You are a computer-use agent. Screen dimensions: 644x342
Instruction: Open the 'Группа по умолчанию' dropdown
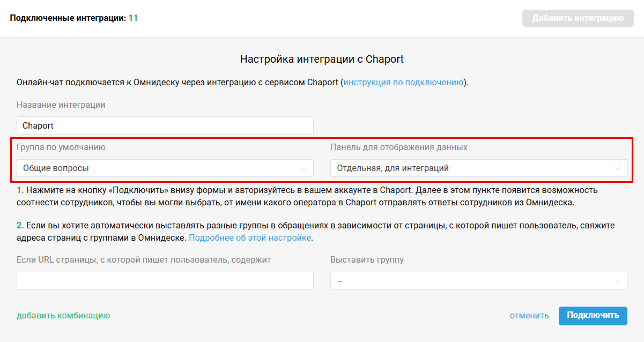(x=165, y=168)
